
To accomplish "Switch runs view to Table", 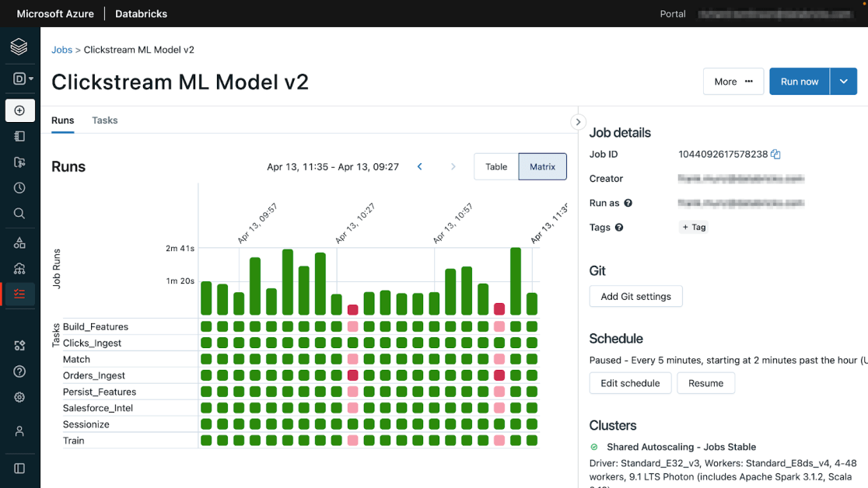I will (496, 166).
